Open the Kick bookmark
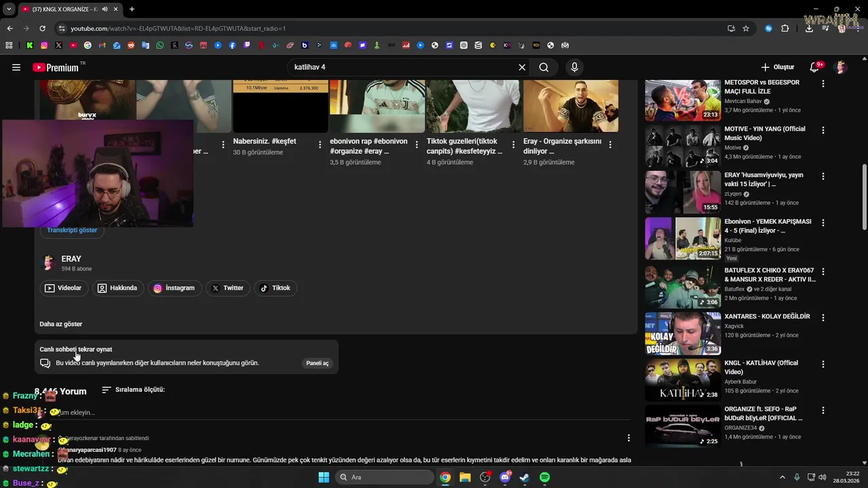This screenshot has width=868, height=488. click(30, 45)
